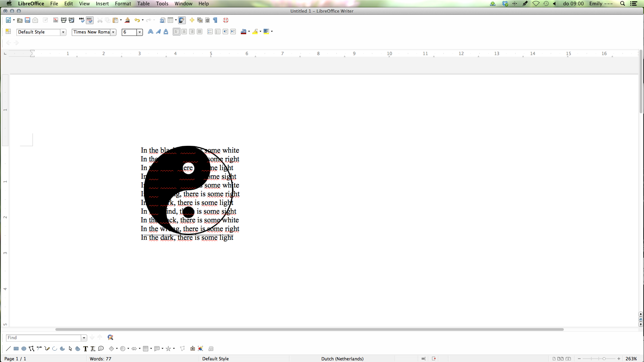The height and width of the screenshot is (362, 644).
Task: Expand the Symbol Shapes dropdown
Action: point(128,349)
